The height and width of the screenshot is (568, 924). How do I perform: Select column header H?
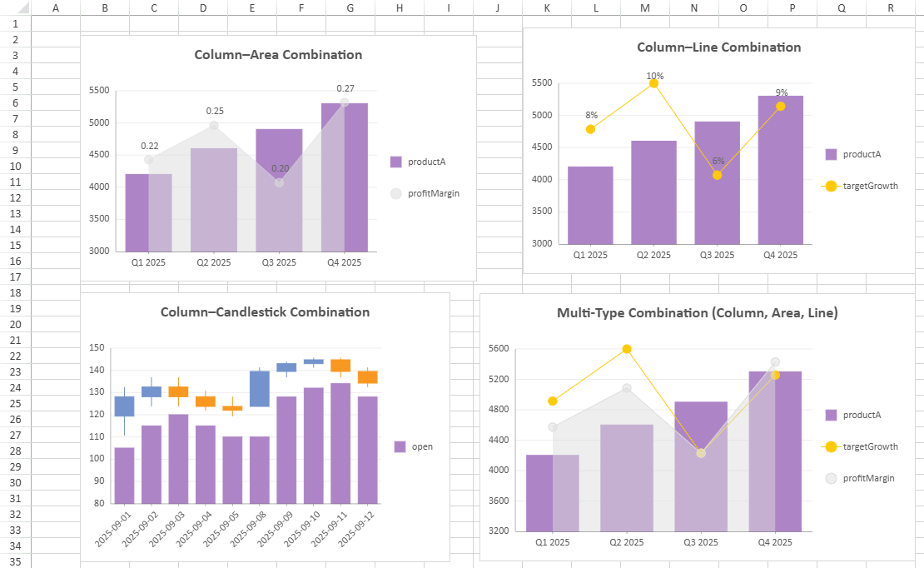400,7
